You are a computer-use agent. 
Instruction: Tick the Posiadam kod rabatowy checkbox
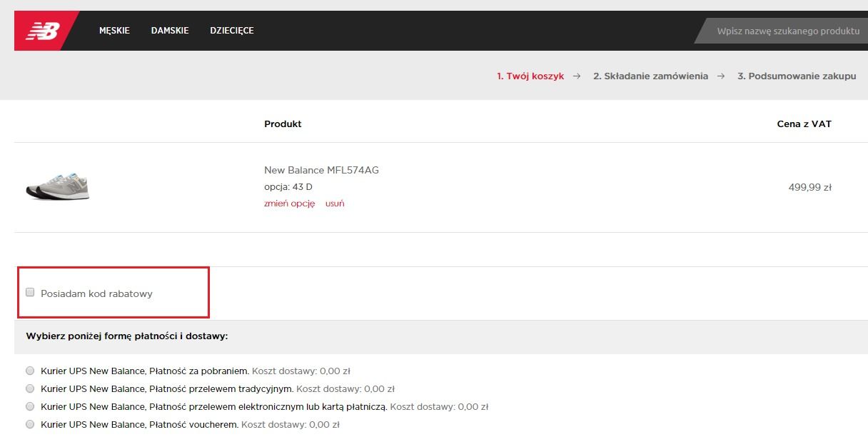(30, 292)
